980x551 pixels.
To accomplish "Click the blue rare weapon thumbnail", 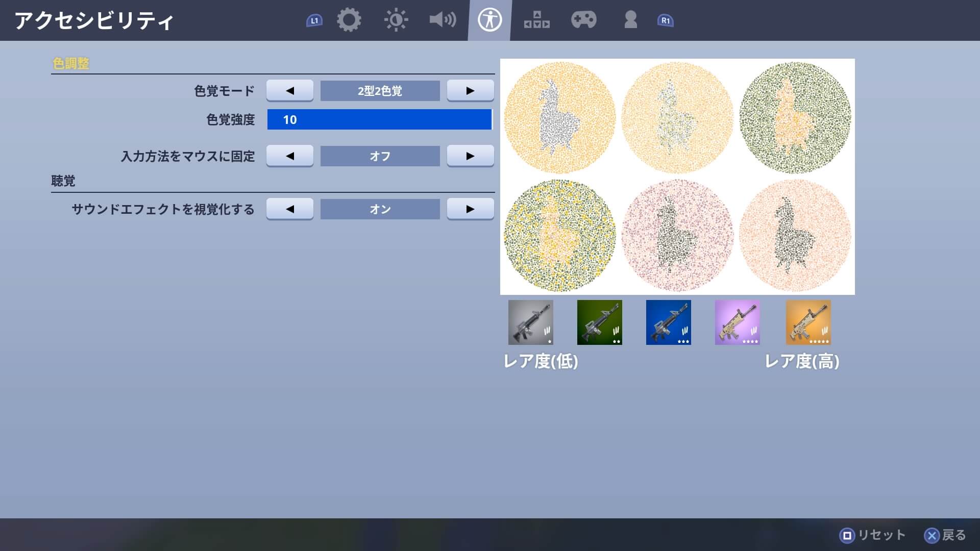I will click(x=668, y=322).
